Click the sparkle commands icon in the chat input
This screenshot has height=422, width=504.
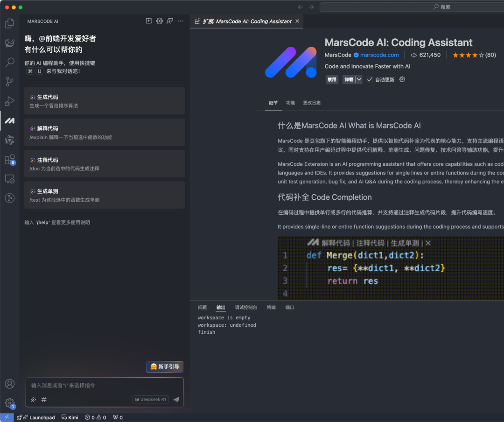click(x=34, y=400)
